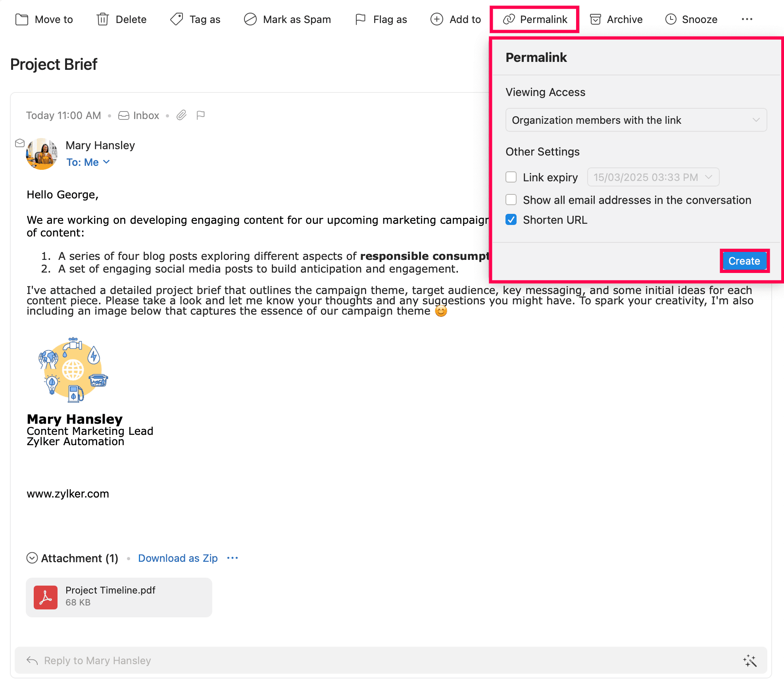Image resolution: width=784 pixels, height=684 pixels.
Task: Click the Archive toolbar icon
Action: coord(596,19)
